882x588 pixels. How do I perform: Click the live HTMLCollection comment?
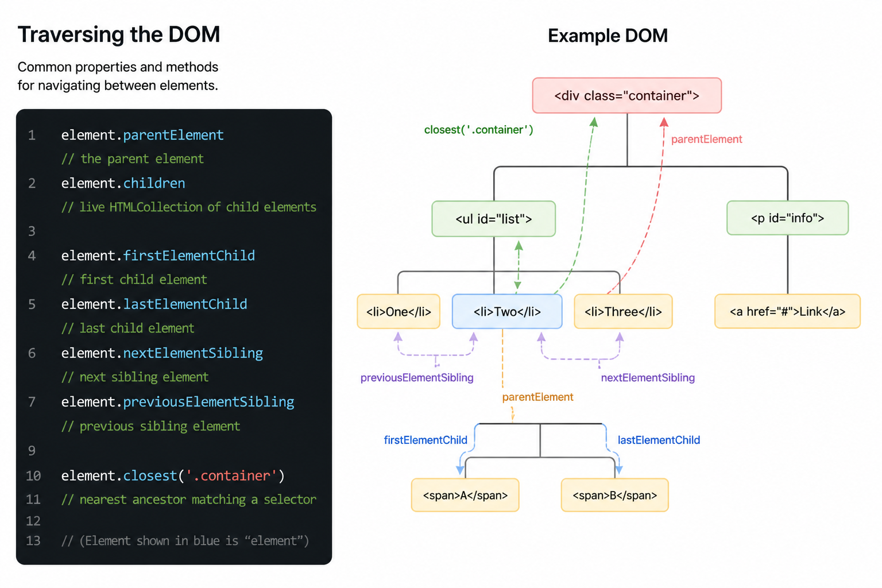189,207
